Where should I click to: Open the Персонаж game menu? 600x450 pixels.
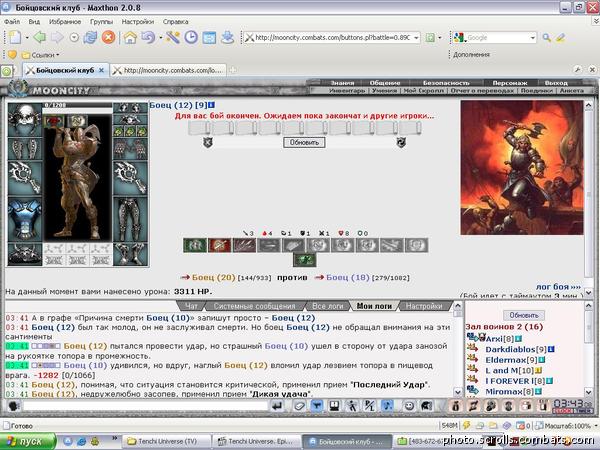pyautogui.click(x=510, y=83)
